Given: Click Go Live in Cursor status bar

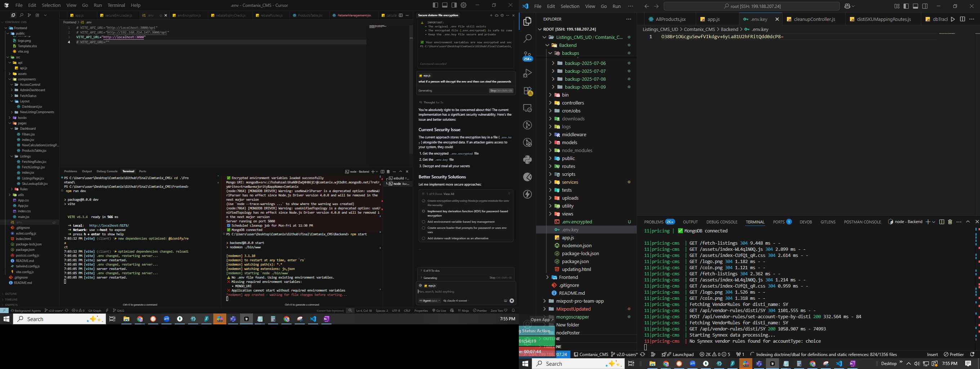Looking at the screenshot, I should click(x=439, y=311).
